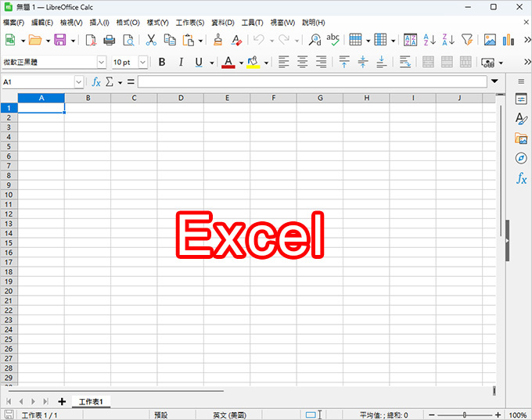Click the zoom out minus button
532x420 pixels.
pyautogui.click(x=432, y=415)
